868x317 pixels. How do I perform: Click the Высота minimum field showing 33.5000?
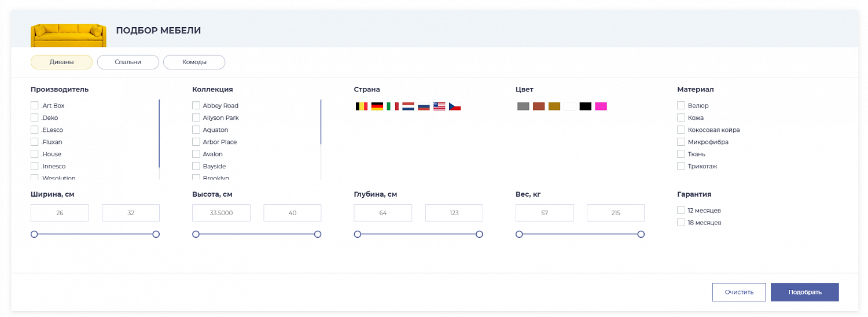[221, 213]
